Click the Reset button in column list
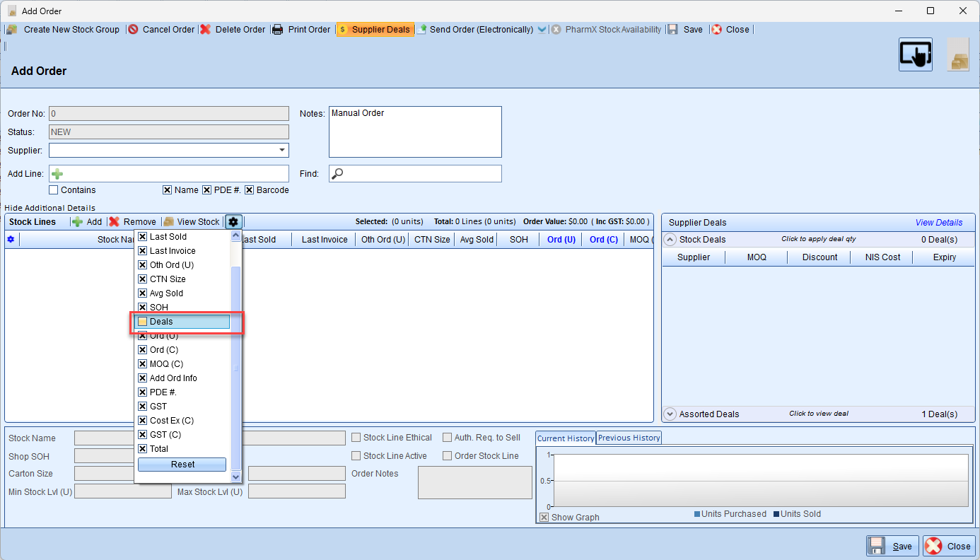This screenshot has height=560, width=980. pyautogui.click(x=182, y=465)
